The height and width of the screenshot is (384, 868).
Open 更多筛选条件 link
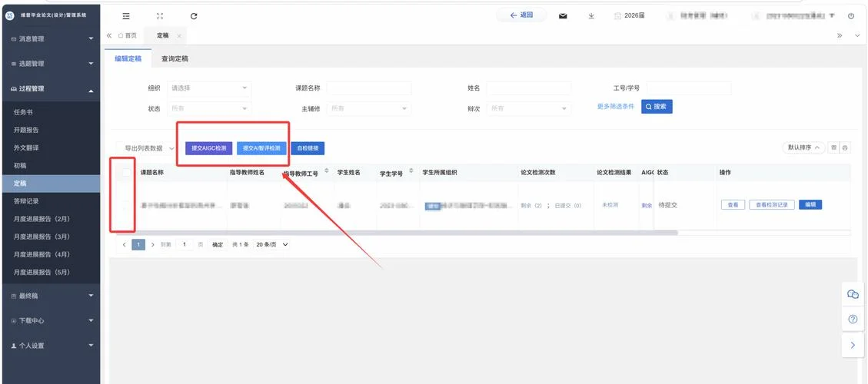click(x=615, y=106)
